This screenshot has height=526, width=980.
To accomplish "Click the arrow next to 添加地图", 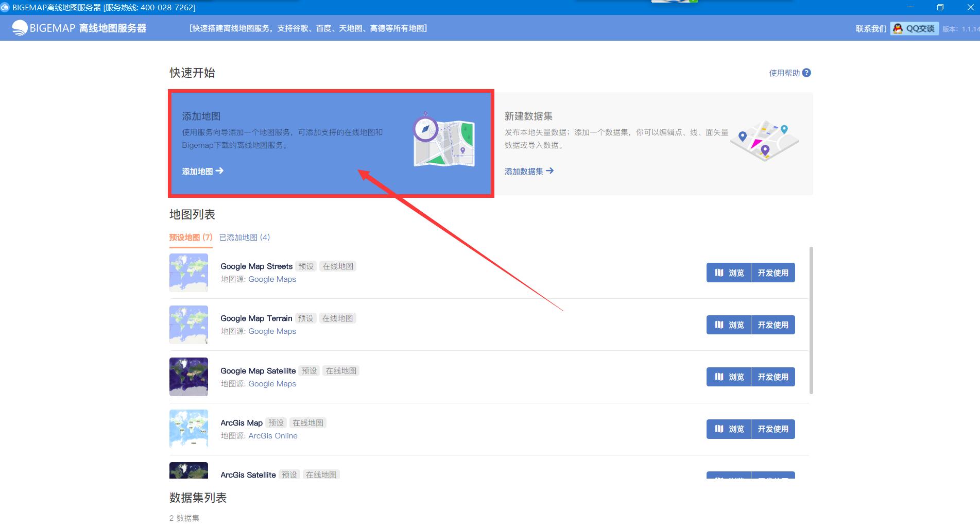I will coord(220,171).
